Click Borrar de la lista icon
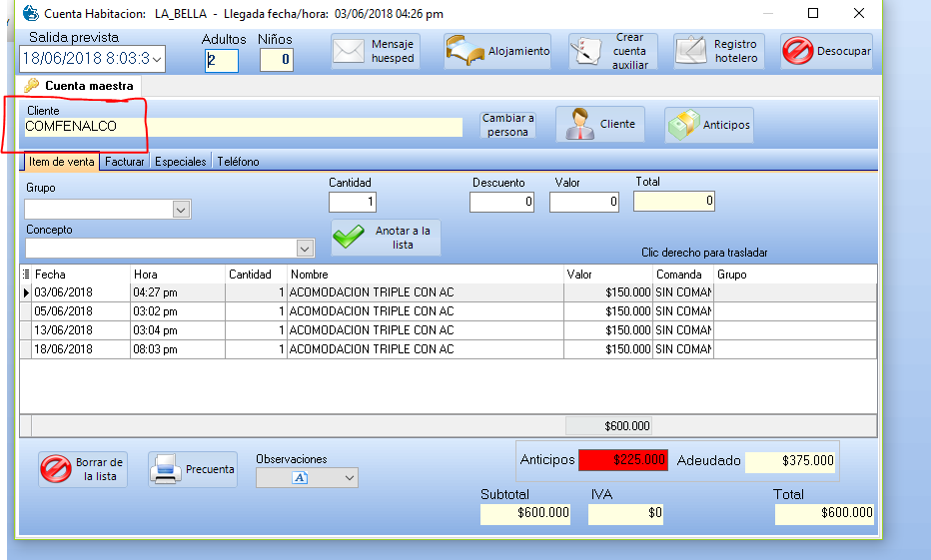 click(x=55, y=469)
